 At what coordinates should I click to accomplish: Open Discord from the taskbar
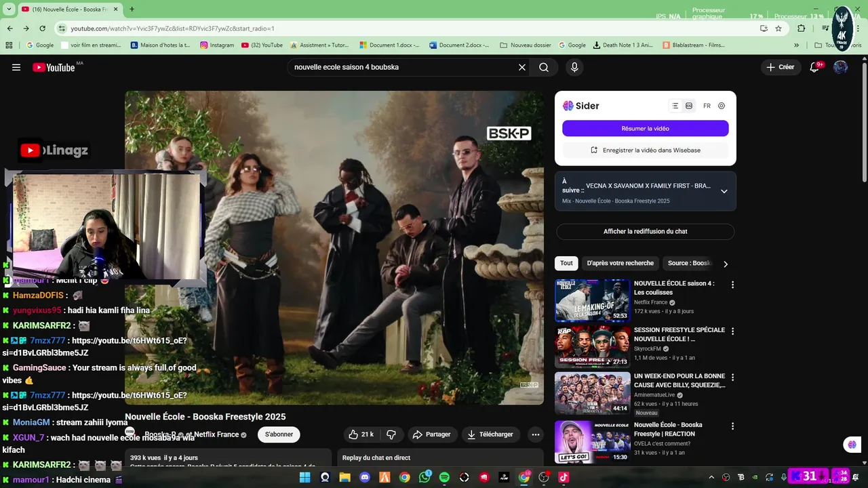click(x=365, y=477)
